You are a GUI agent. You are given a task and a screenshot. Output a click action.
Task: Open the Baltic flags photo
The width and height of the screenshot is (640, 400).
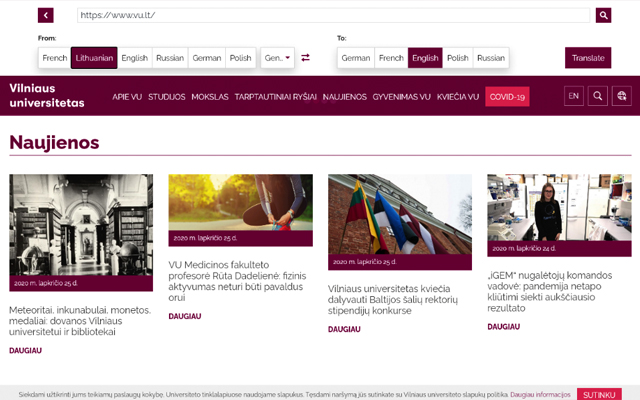click(x=400, y=214)
